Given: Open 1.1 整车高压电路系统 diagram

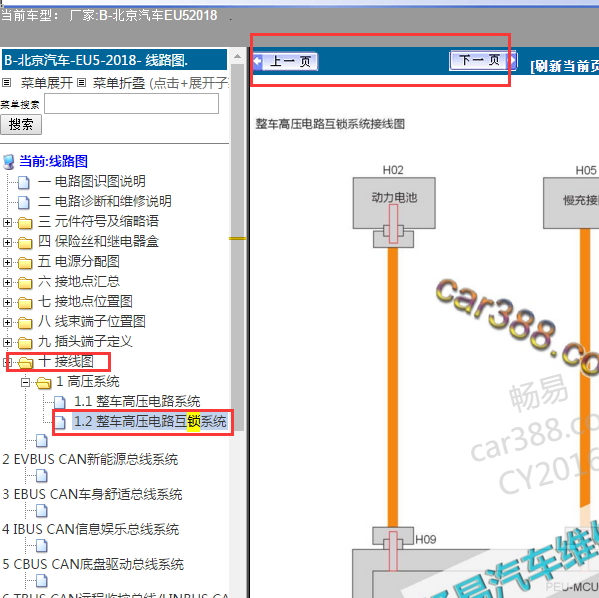Looking at the screenshot, I should pos(137,402).
